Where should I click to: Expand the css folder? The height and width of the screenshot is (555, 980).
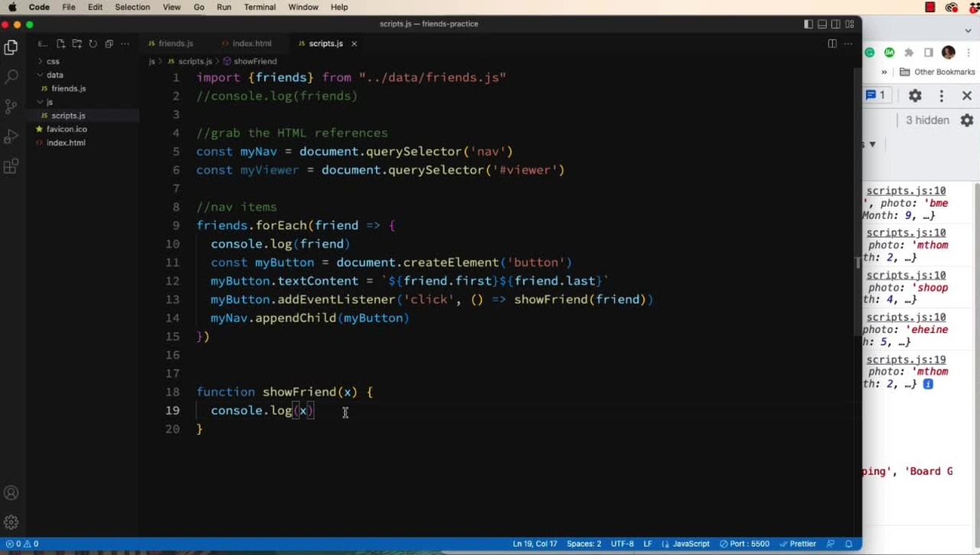(52, 61)
